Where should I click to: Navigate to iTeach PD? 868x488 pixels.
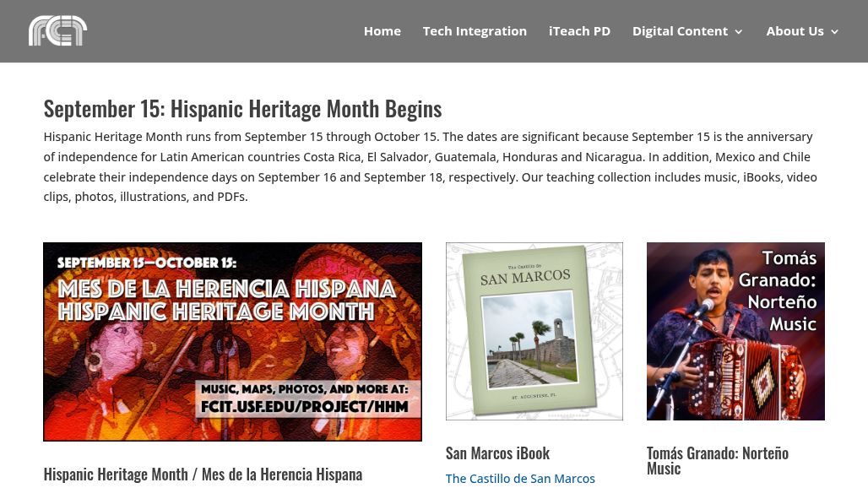point(579,31)
